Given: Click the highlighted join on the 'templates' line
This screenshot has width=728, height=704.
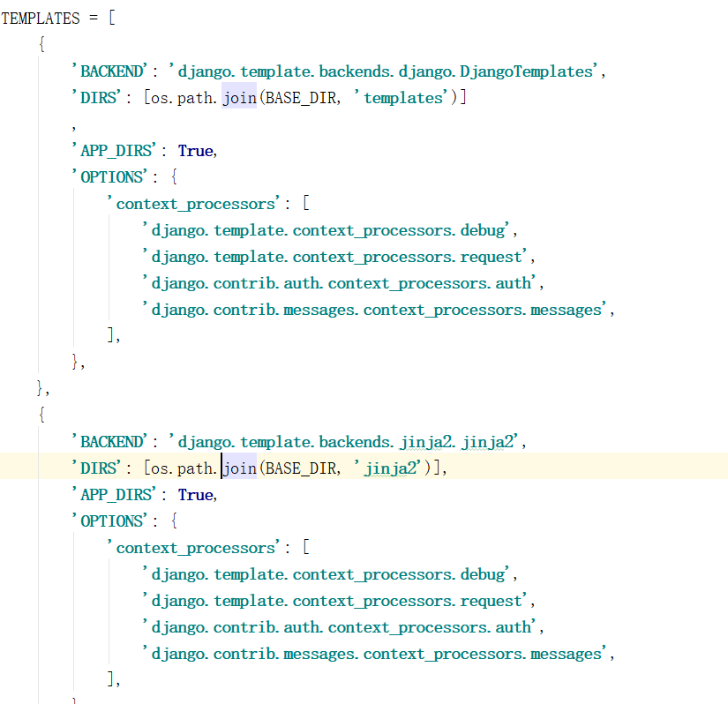Looking at the screenshot, I should 239,98.
